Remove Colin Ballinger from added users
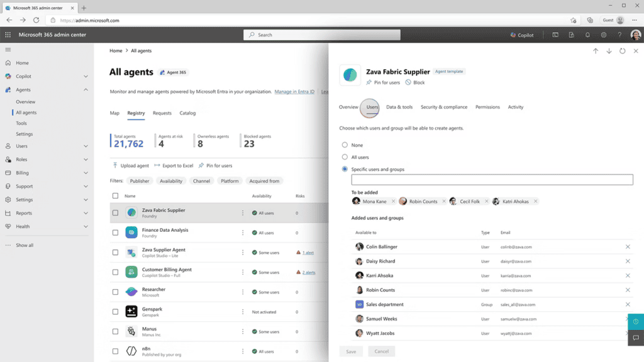The width and height of the screenshot is (644, 362). pos(628,246)
